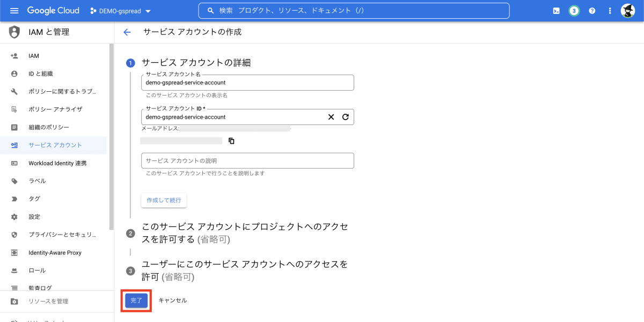The height and width of the screenshot is (322, 644).
Task: Open プライバシーとセキュリ… sidebar item
Action: coord(63,235)
